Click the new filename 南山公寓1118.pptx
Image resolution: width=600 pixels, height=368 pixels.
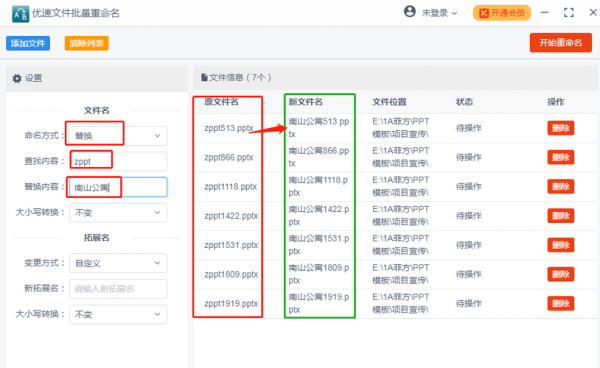point(318,186)
